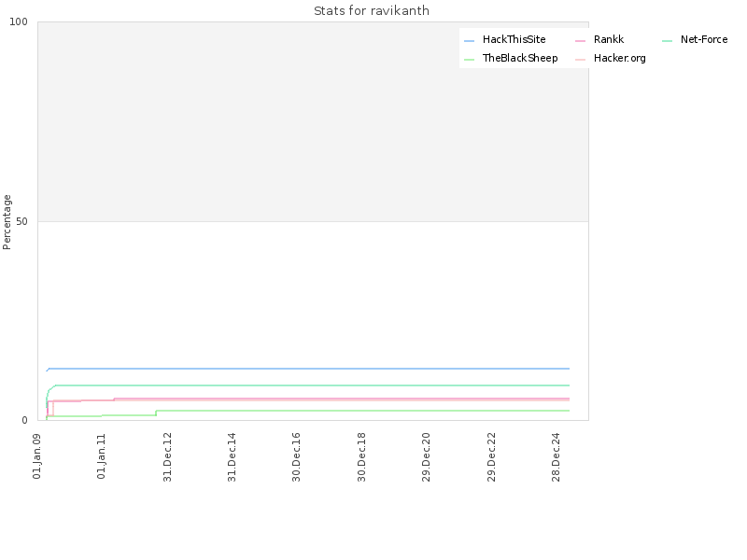Viewport: 747px width, 560px height.
Task: Click the Hacker.org light pink legend swatch
Action: [580, 60]
